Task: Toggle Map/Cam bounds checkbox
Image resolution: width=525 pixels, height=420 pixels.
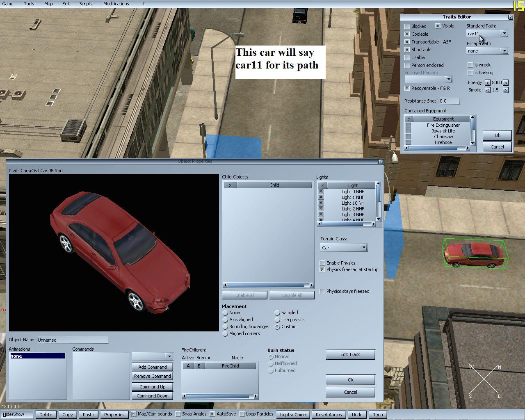Action: (x=133, y=414)
